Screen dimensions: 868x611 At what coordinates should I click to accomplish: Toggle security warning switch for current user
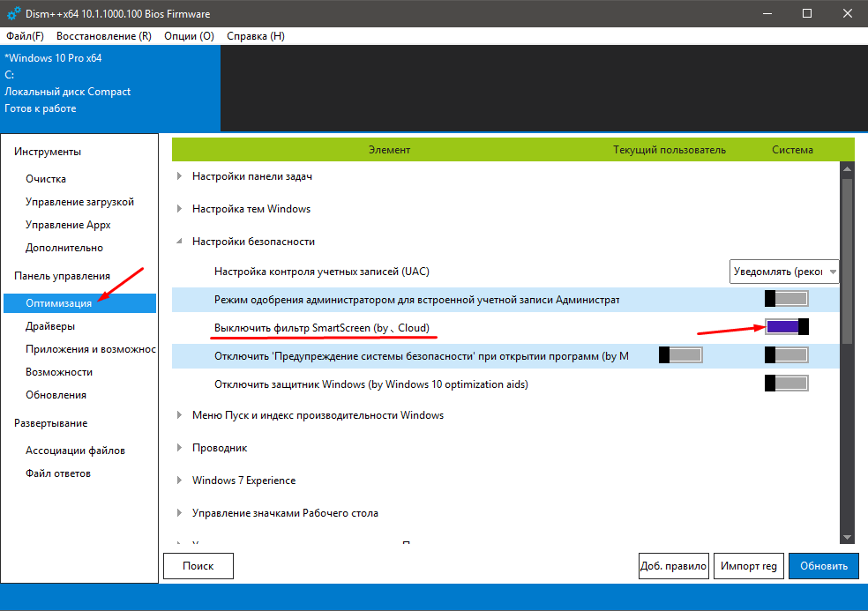pyautogui.click(x=681, y=354)
